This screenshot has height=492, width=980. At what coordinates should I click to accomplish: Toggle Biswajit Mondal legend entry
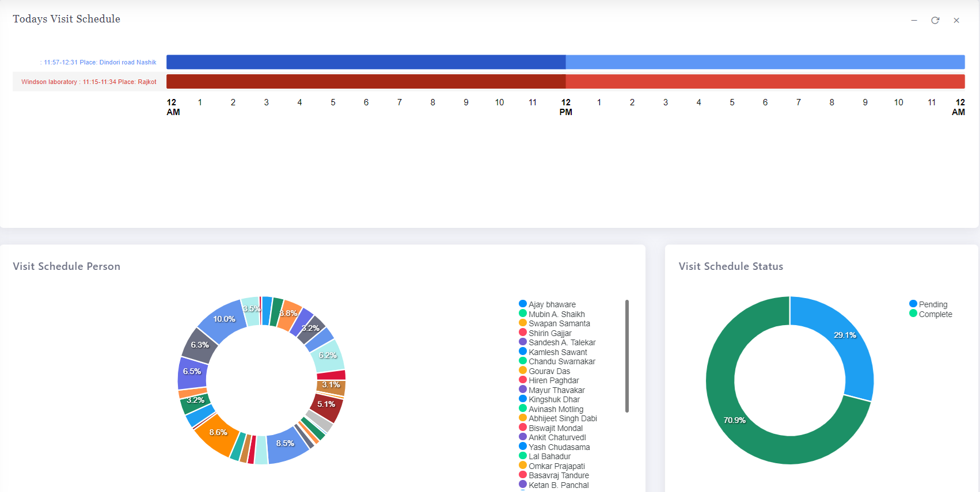point(550,428)
